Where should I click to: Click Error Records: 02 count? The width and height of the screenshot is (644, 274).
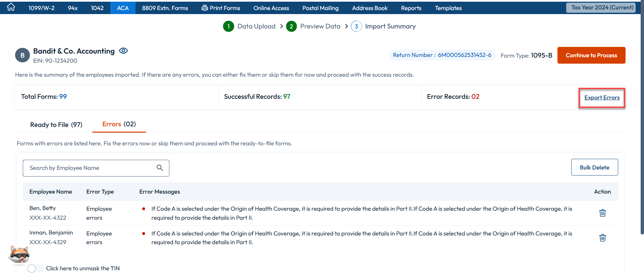coord(453,96)
